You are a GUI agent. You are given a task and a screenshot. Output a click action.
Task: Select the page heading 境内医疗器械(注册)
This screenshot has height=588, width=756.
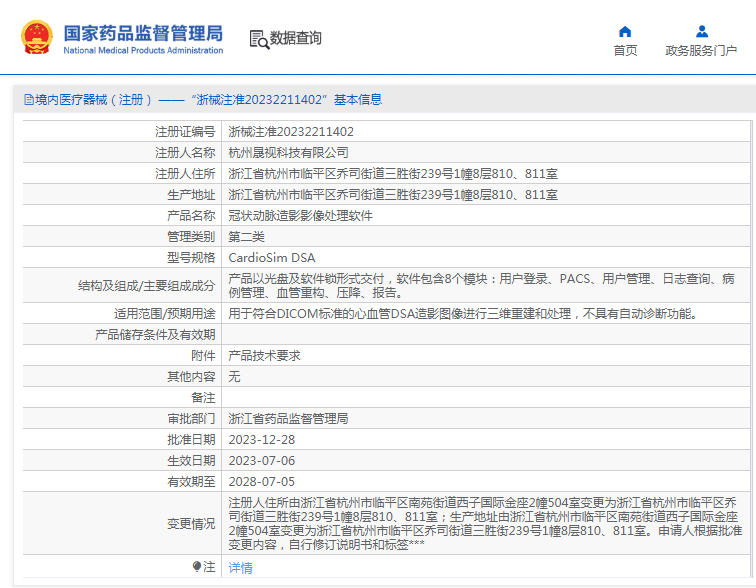coord(94,100)
